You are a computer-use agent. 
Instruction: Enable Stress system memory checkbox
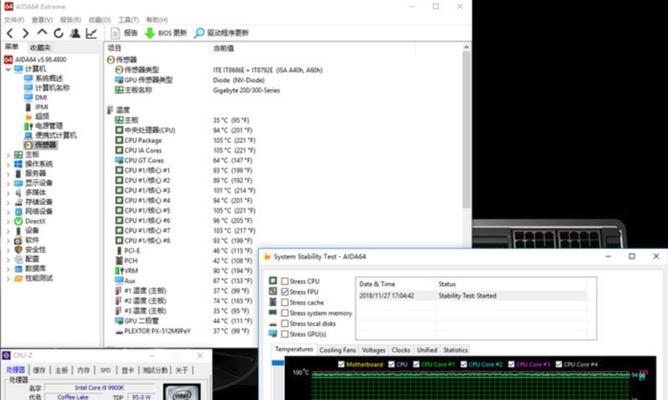tap(285, 313)
